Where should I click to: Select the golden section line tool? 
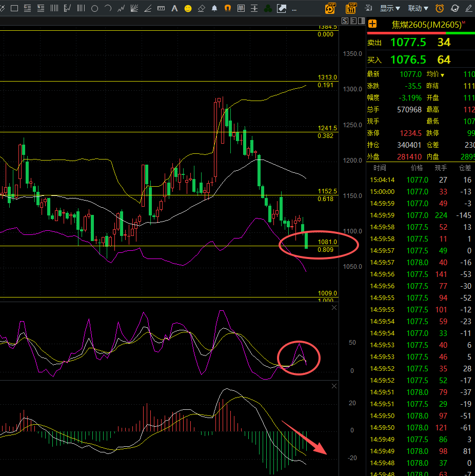(x=28, y=9)
